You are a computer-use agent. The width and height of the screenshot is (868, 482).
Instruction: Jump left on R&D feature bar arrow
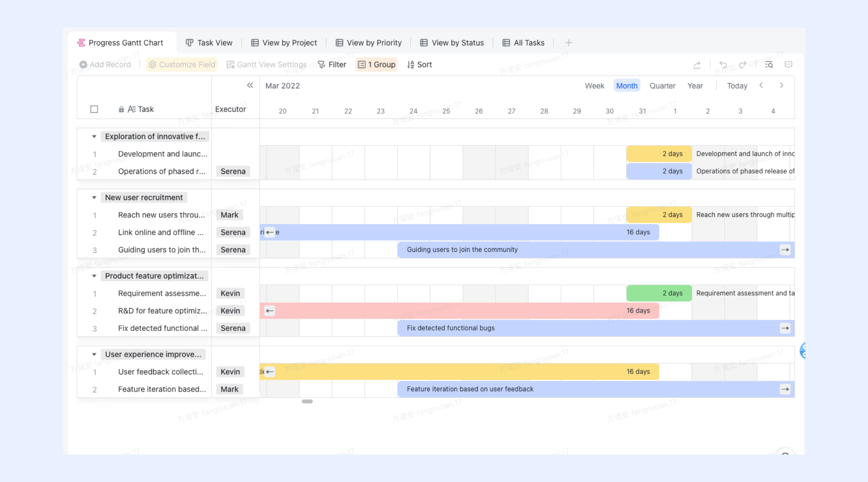pyautogui.click(x=270, y=310)
